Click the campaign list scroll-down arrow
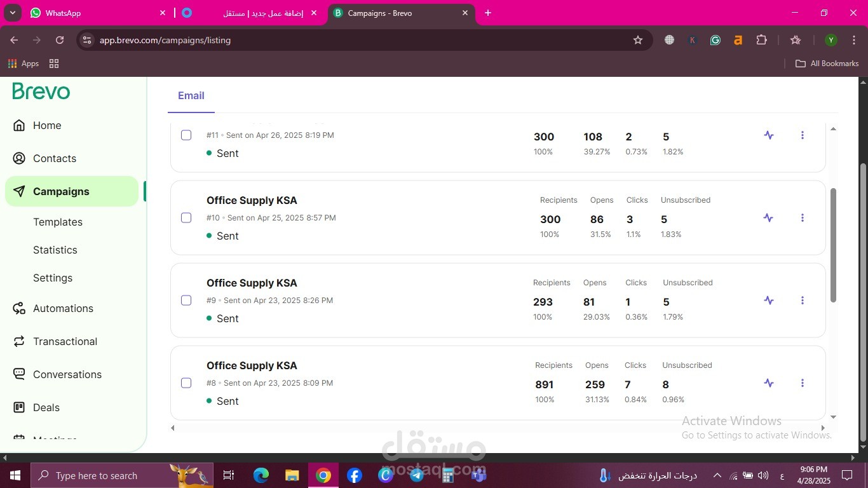 (833, 417)
